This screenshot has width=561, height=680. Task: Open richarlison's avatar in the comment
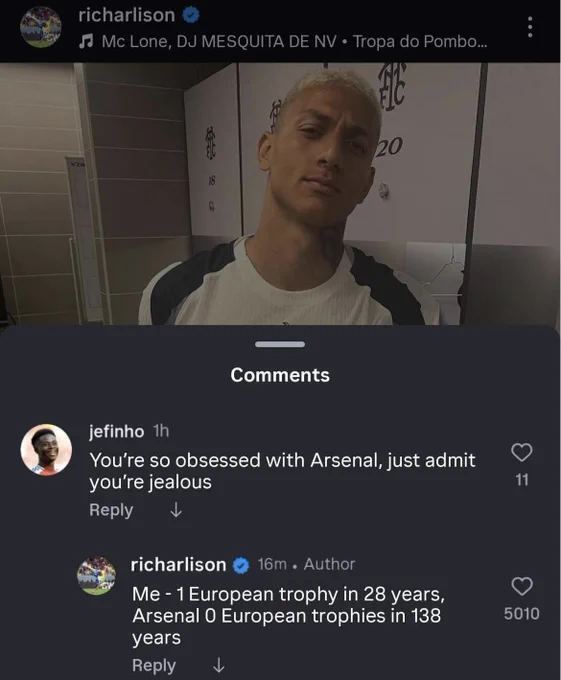point(96,575)
